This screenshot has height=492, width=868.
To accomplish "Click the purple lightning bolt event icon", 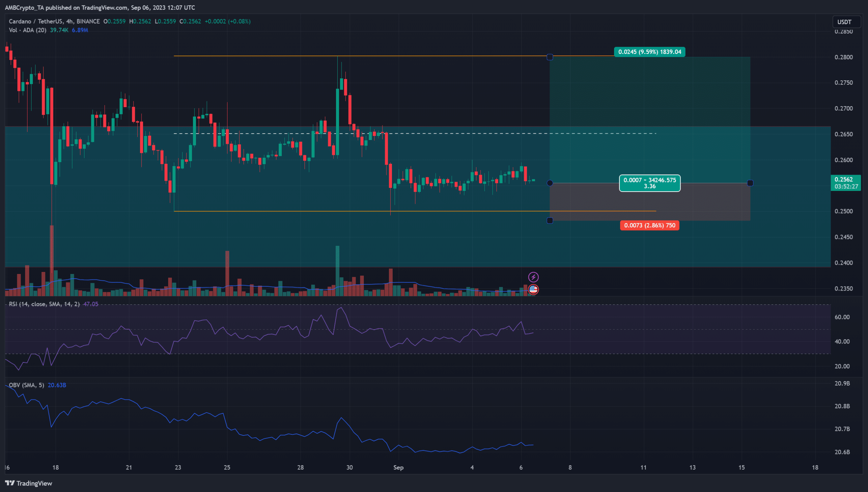I will click(x=533, y=277).
